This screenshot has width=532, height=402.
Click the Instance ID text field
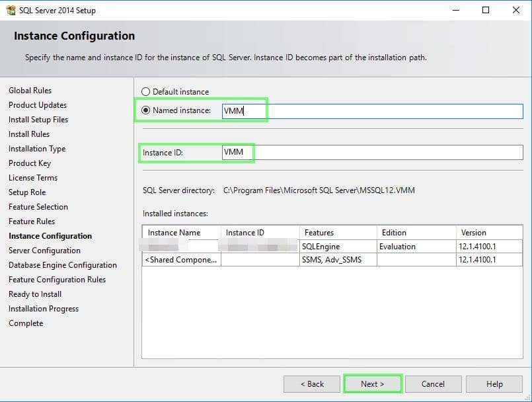[x=372, y=153]
